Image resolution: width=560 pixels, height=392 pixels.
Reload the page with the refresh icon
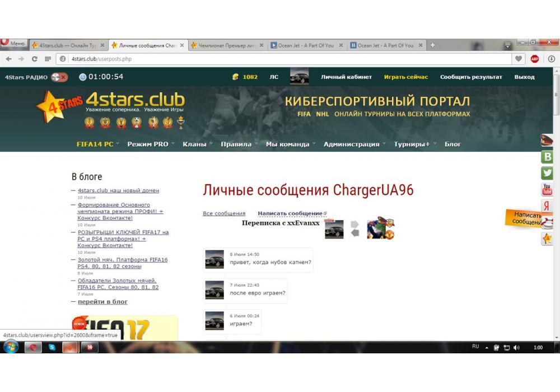click(x=35, y=59)
